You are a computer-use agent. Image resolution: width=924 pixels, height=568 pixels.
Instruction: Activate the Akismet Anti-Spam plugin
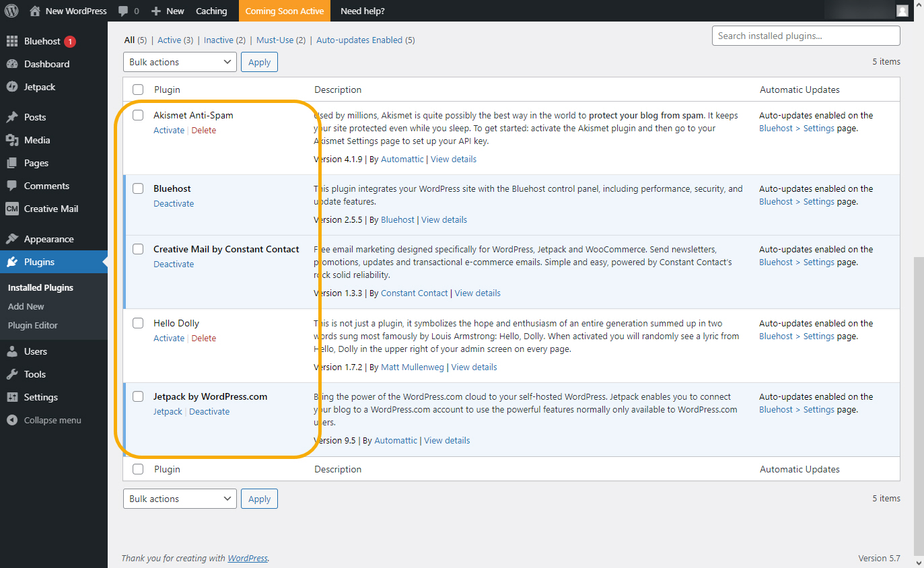point(169,130)
